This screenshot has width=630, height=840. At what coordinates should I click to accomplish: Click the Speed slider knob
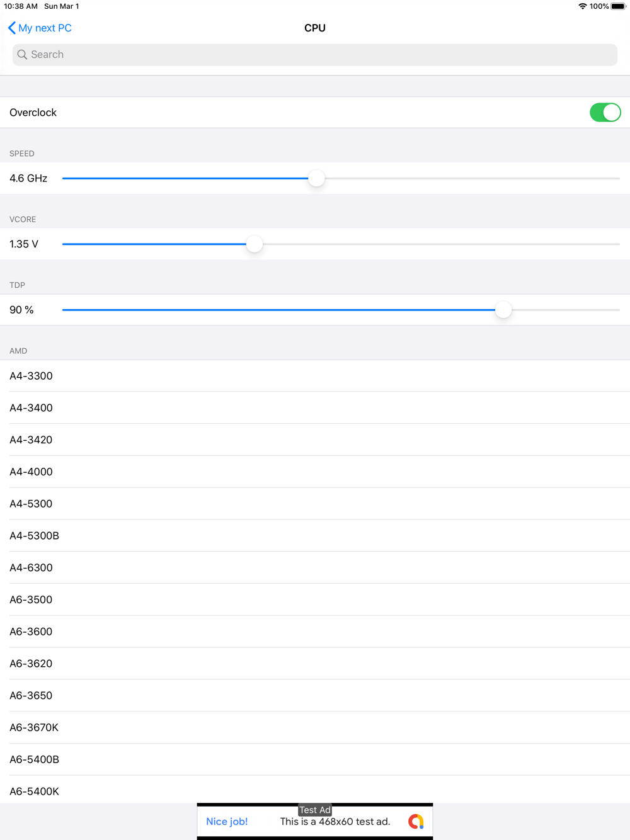(x=316, y=178)
